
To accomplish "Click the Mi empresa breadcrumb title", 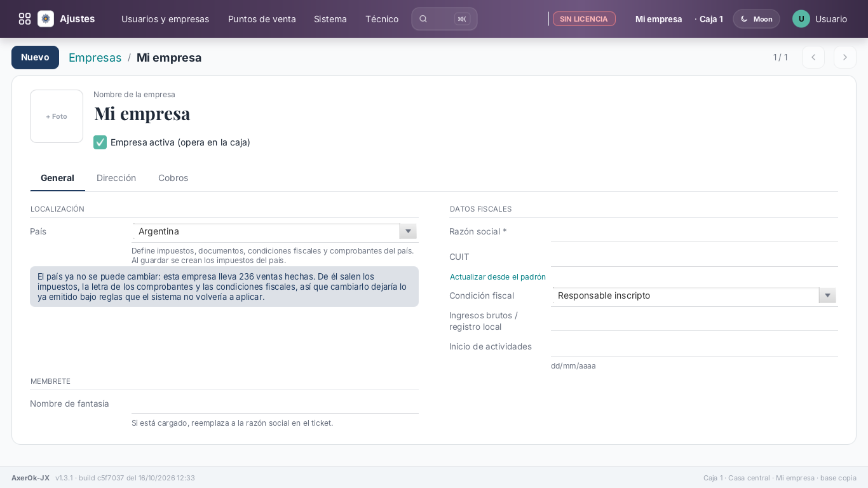I will (169, 57).
